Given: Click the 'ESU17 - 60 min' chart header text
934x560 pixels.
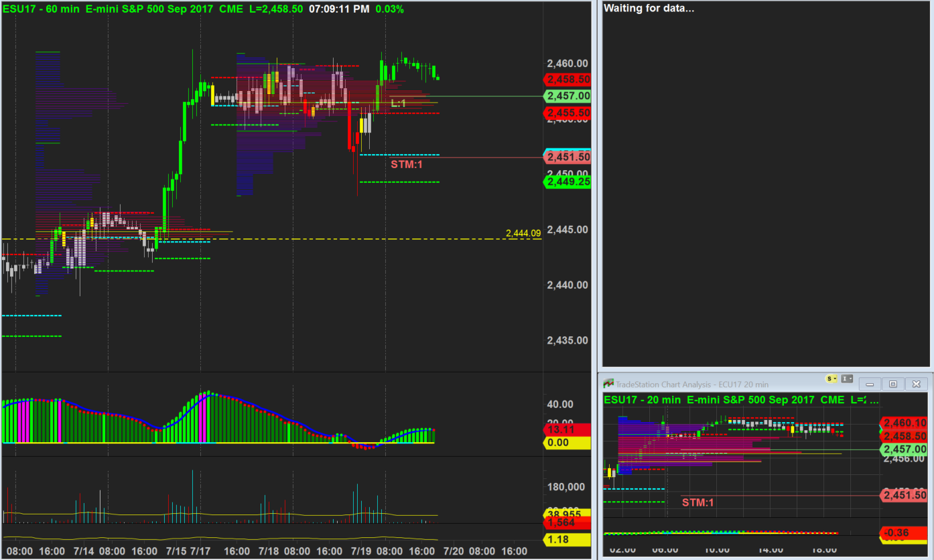Looking at the screenshot, I should 42,9.
